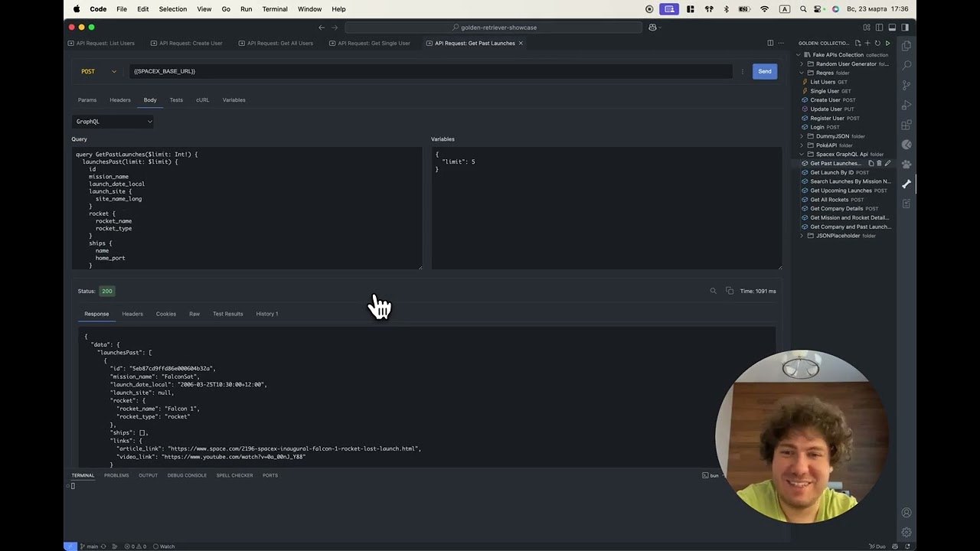This screenshot has height=551, width=980.
Task: Click the run collection play icon
Action: click(888, 43)
